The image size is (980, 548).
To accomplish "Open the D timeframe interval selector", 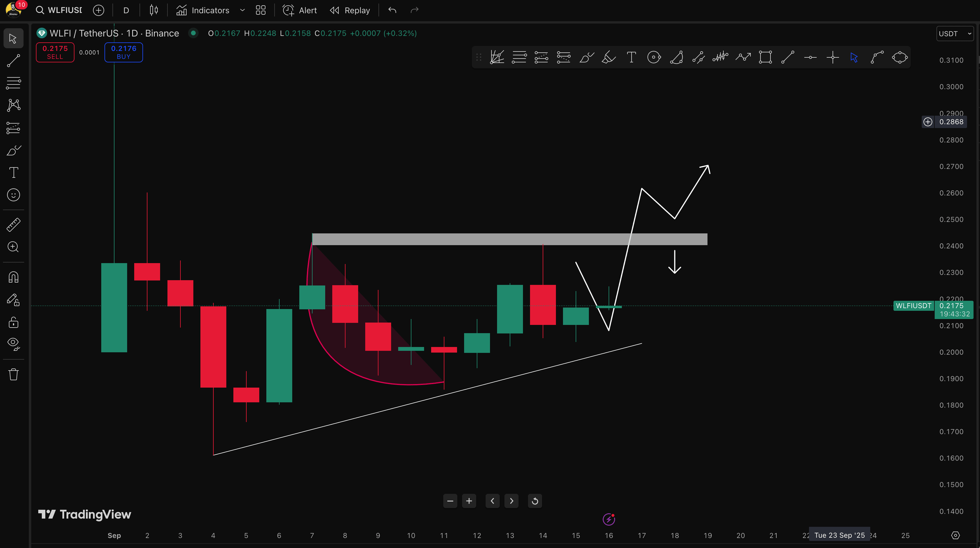I will pos(126,10).
